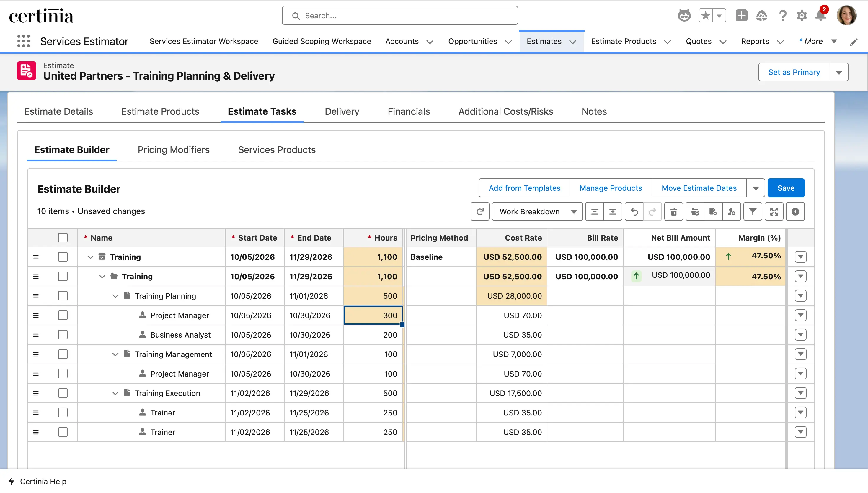Click the add-folder icon in the toolbar
868x493 pixels.
pos(695,211)
